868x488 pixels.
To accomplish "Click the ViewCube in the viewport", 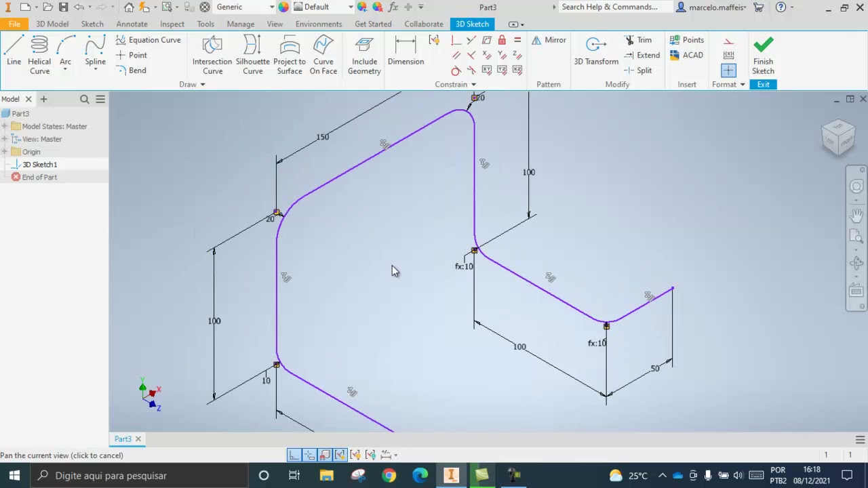I will 839,137.
